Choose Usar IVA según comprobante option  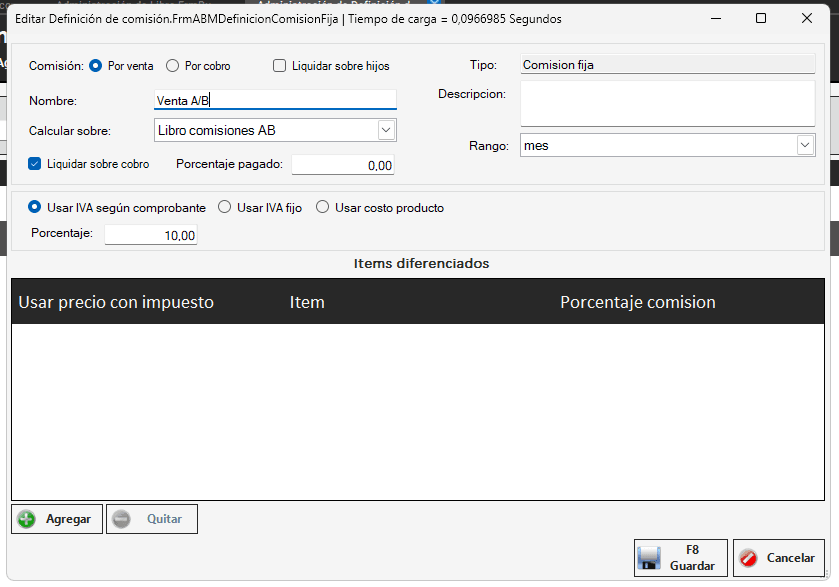35,208
